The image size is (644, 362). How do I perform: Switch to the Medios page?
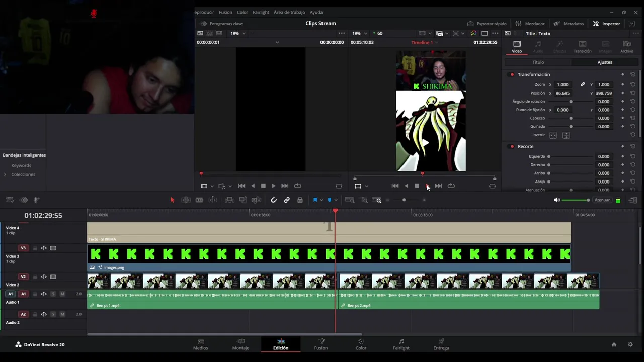click(200, 344)
